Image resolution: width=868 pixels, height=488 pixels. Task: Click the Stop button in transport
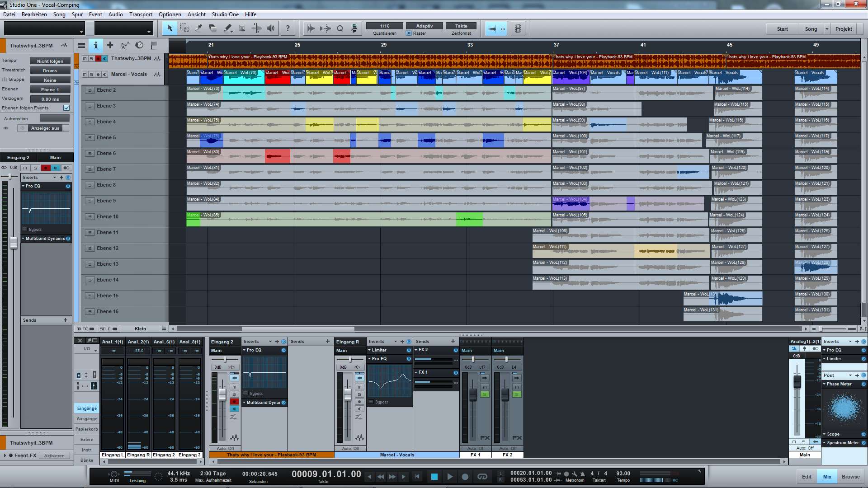click(x=434, y=476)
